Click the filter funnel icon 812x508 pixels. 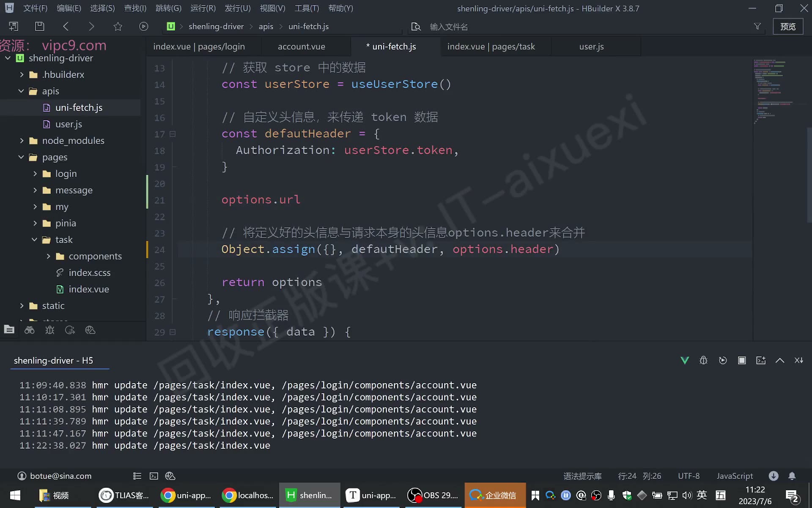point(757,26)
